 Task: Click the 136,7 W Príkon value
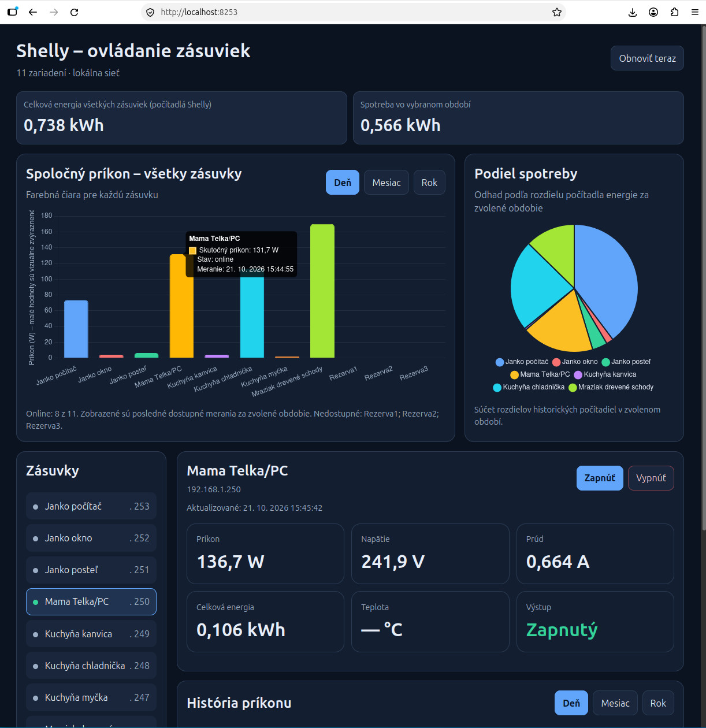coord(231,562)
